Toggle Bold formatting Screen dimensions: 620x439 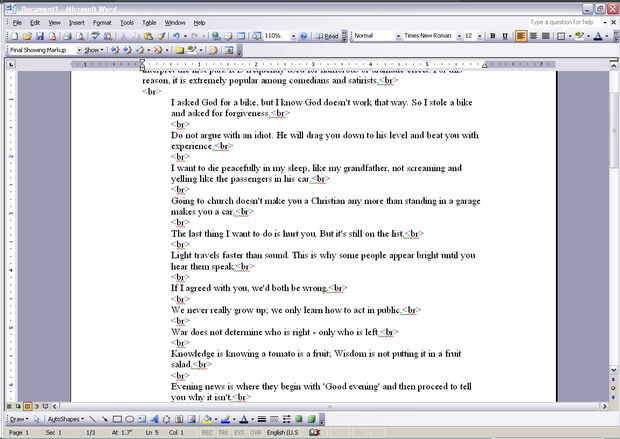click(x=493, y=36)
